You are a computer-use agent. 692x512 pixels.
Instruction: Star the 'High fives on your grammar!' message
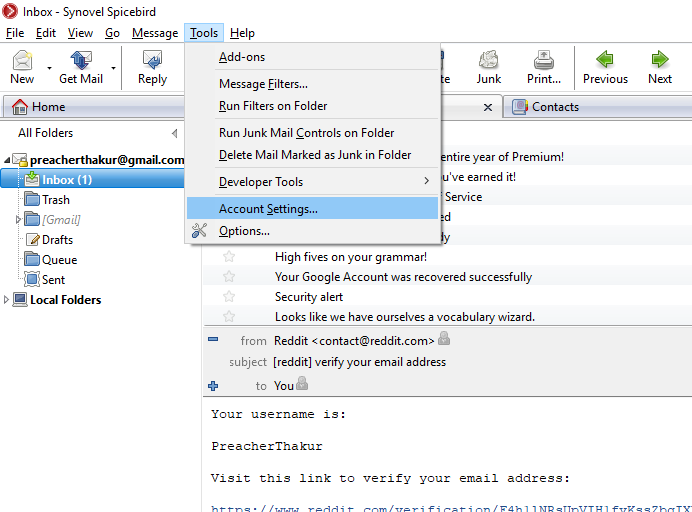point(229,256)
